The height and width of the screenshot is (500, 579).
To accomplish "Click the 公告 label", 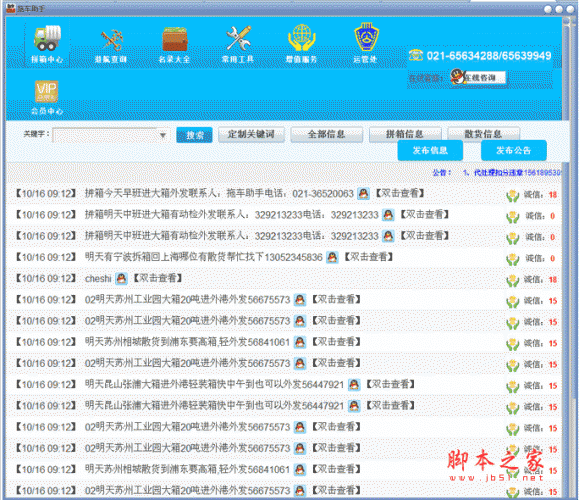I will click(x=442, y=172).
